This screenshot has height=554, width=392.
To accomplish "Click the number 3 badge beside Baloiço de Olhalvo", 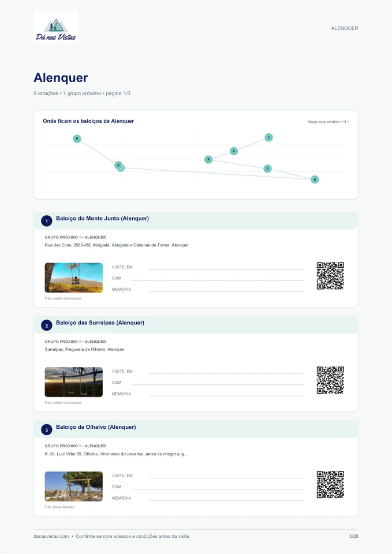I will pyautogui.click(x=47, y=430).
